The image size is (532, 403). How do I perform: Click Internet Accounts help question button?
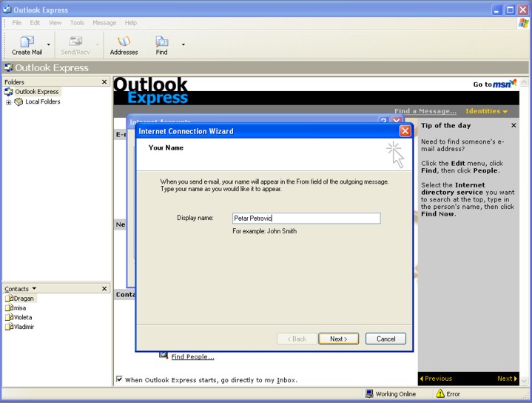coord(383,120)
